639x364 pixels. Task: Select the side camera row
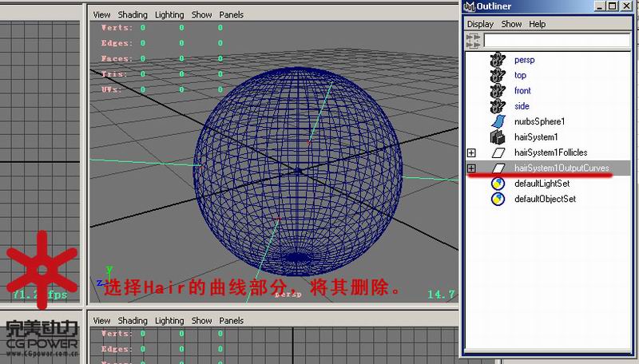(x=548, y=106)
